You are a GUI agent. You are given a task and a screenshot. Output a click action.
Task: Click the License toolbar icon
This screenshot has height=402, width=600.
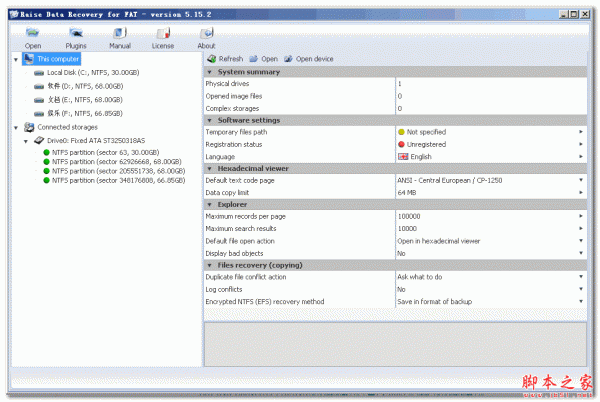pos(163,33)
